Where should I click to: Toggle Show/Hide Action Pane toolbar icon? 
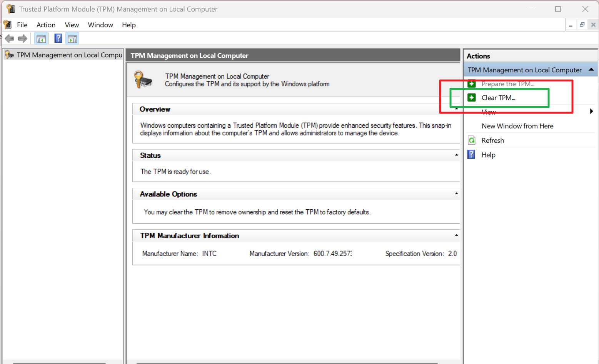coord(72,38)
